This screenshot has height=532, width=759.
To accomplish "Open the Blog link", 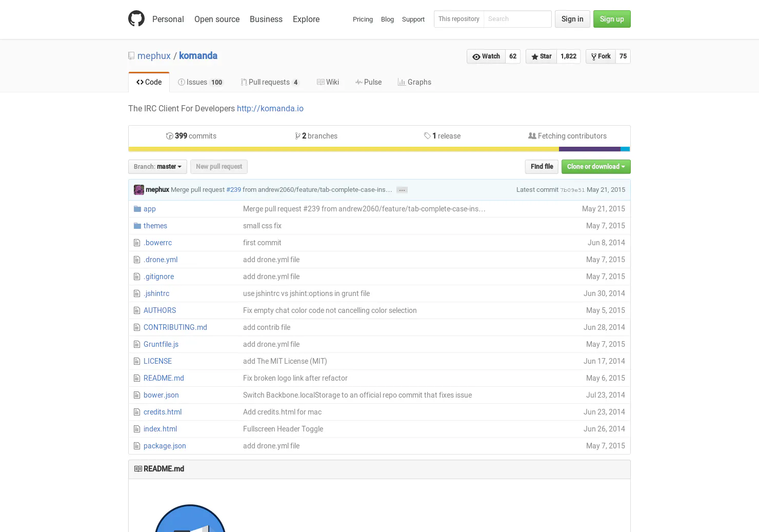I will coord(387,19).
